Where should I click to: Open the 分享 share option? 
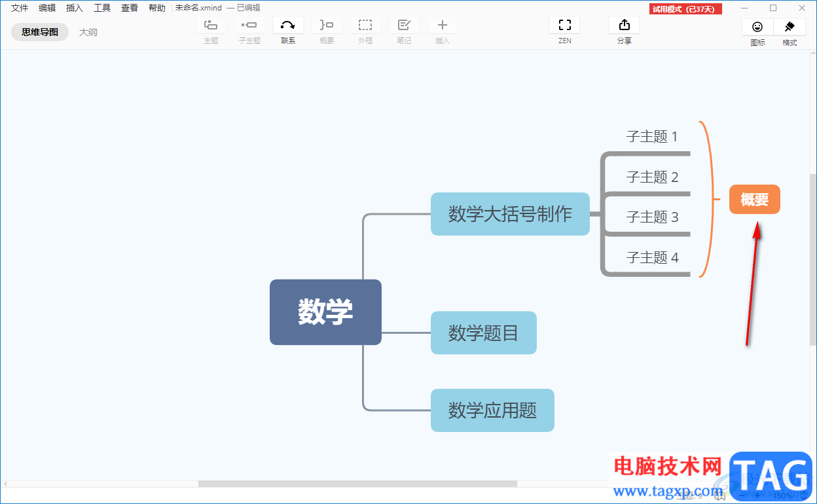click(625, 25)
